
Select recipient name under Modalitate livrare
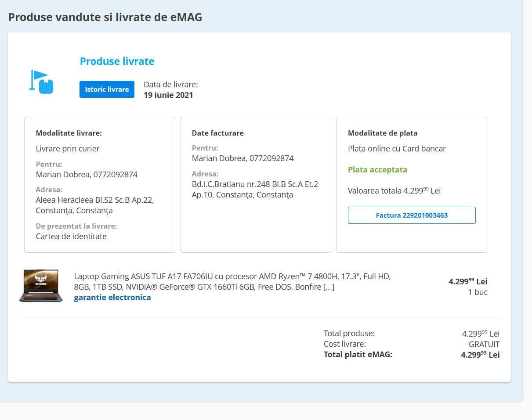87,174
